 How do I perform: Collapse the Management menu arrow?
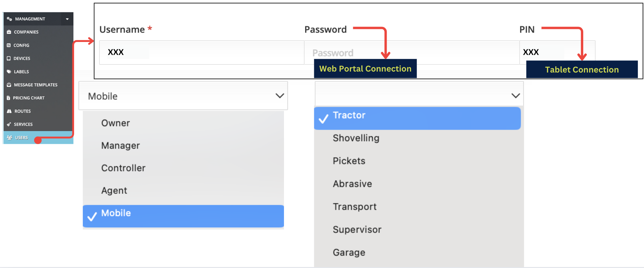[67, 19]
